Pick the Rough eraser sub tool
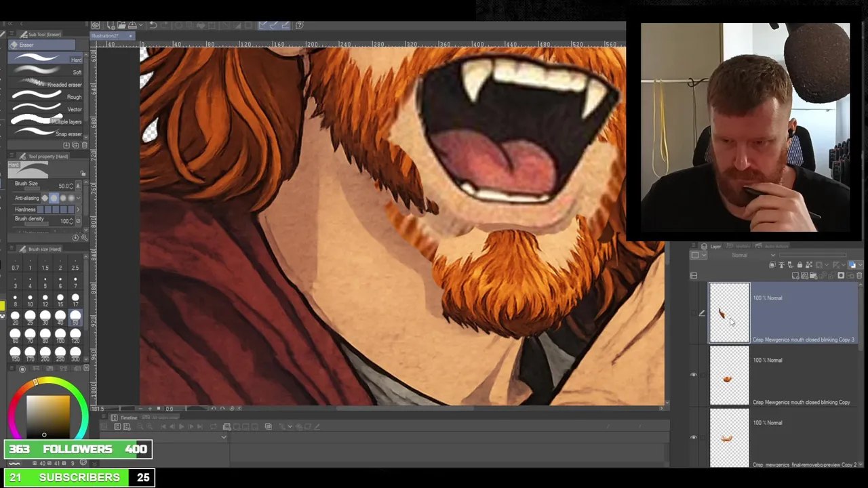 click(45, 96)
